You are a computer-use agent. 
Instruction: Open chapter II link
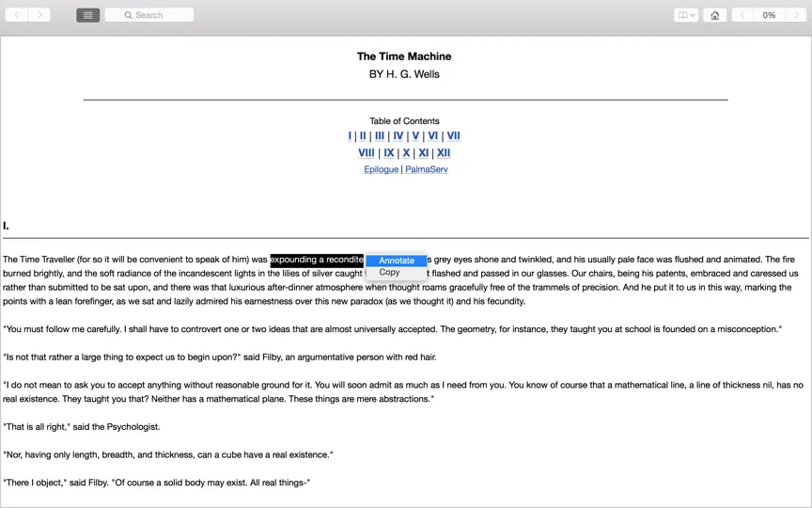(x=363, y=135)
